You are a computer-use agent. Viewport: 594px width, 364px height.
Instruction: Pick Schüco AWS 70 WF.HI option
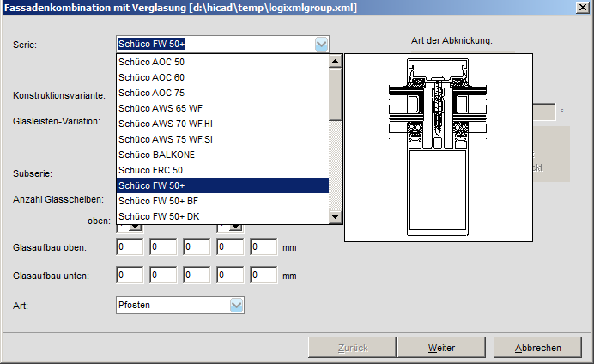(222, 124)
